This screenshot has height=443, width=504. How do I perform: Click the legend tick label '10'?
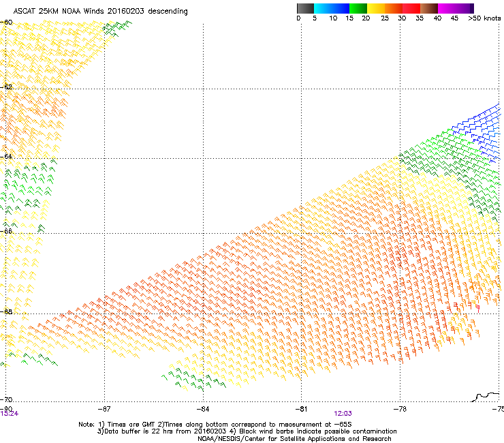click(333, 18)
